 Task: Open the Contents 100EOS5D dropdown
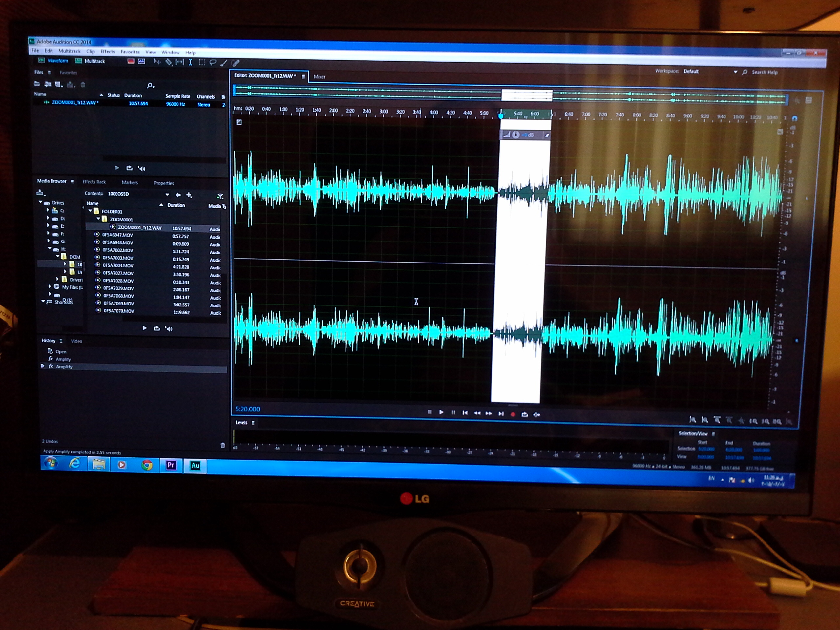(167, 195)
